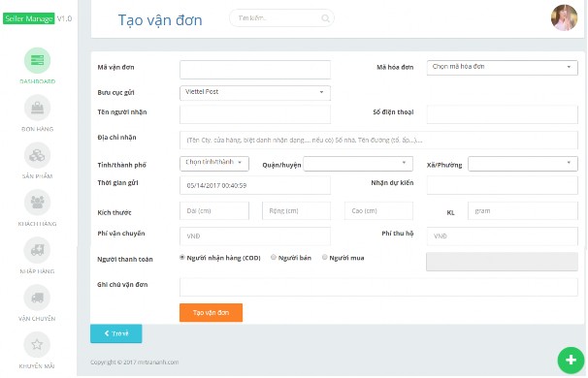Focus the Địa chỉ nhận input field

(378, 141)
